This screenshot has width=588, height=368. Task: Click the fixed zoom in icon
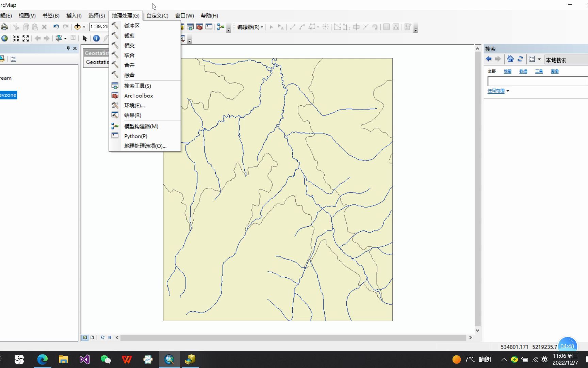[16, 39]
